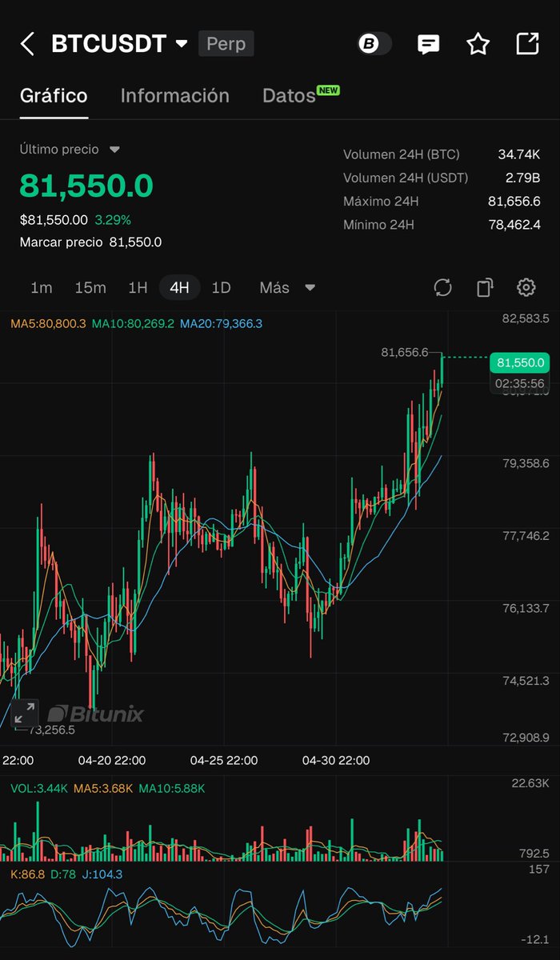Screen dimensions: 560x960
Task: Tap the 73,256.5 low price marker
Action: pos(52,730)
